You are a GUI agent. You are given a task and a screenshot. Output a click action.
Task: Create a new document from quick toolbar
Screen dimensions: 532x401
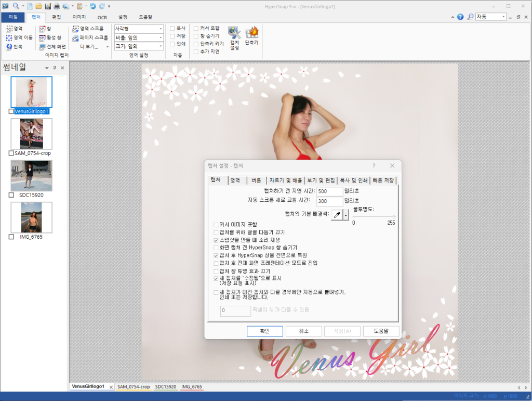(x=30, y=6)
